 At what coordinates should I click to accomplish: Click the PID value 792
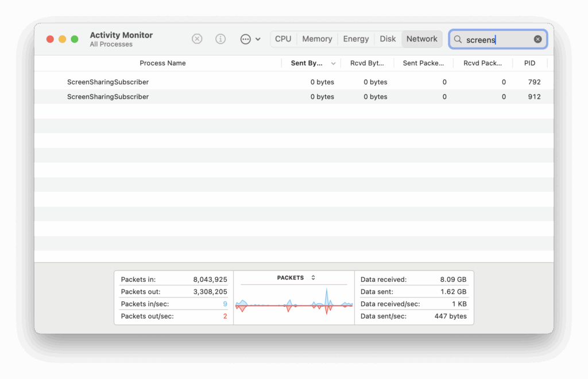[x=534, y=82]
